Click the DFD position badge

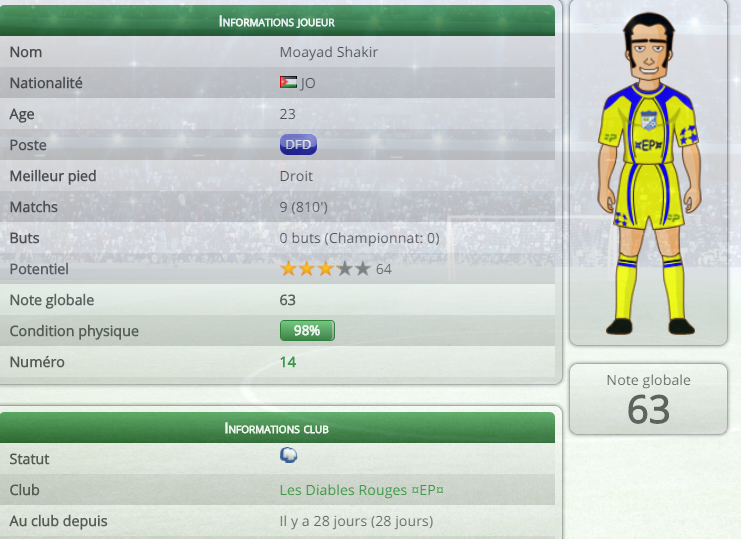(x=298, y=145)
